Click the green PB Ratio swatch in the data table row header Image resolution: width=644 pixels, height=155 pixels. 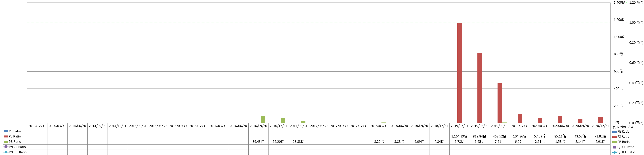[x=6, y=142]
